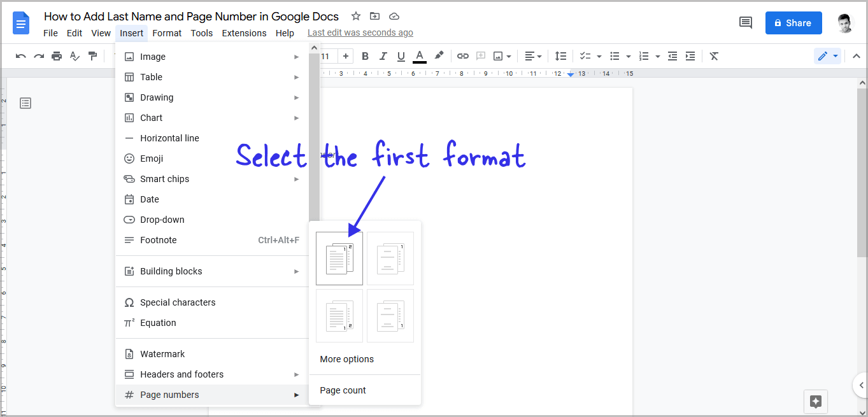Image resolution: width=868 pixels, height=417 pixels.
Task: Open the text color picker
Action: pos(419,56)
